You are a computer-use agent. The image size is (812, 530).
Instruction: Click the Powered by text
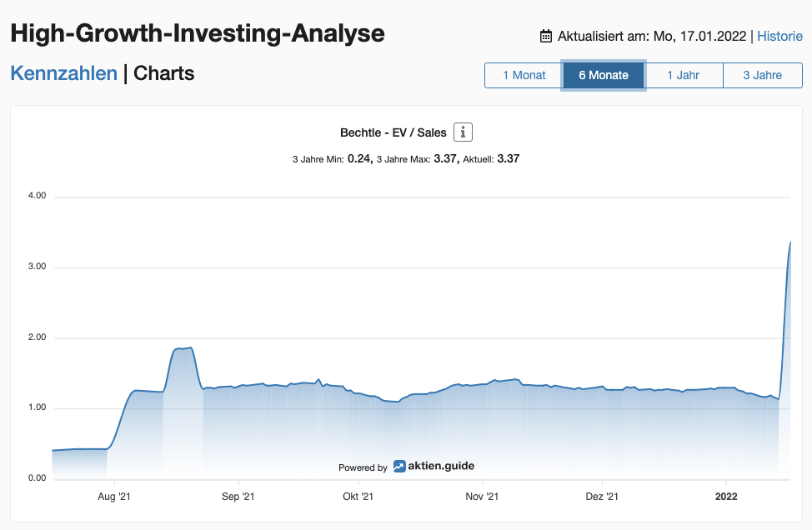(x=363, y=467)
